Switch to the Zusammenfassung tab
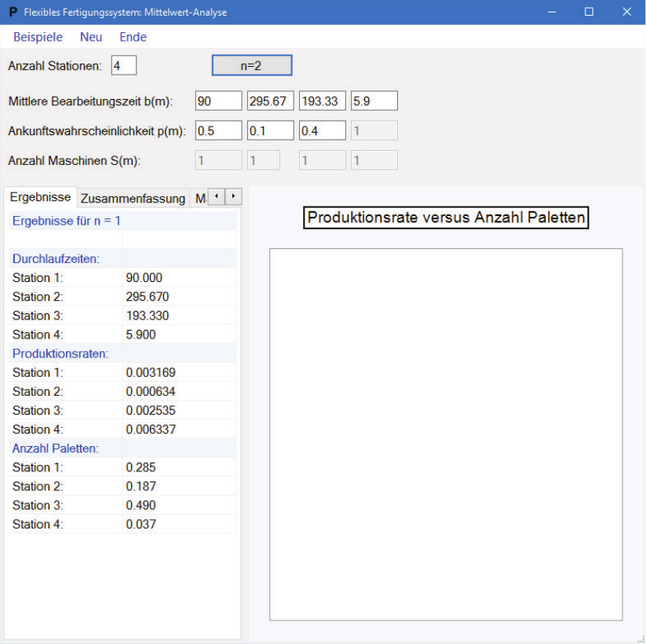The width and height of the screenshot is (646, 644). point(133,198)
